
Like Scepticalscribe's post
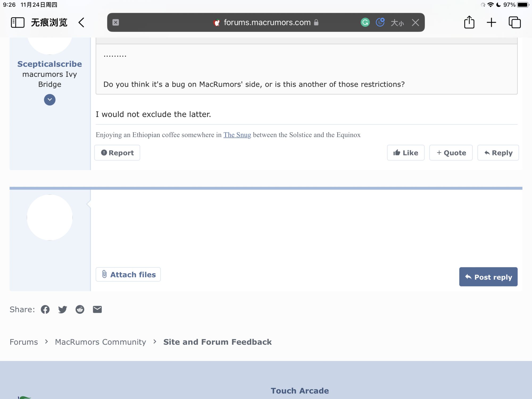click(406, 153)
